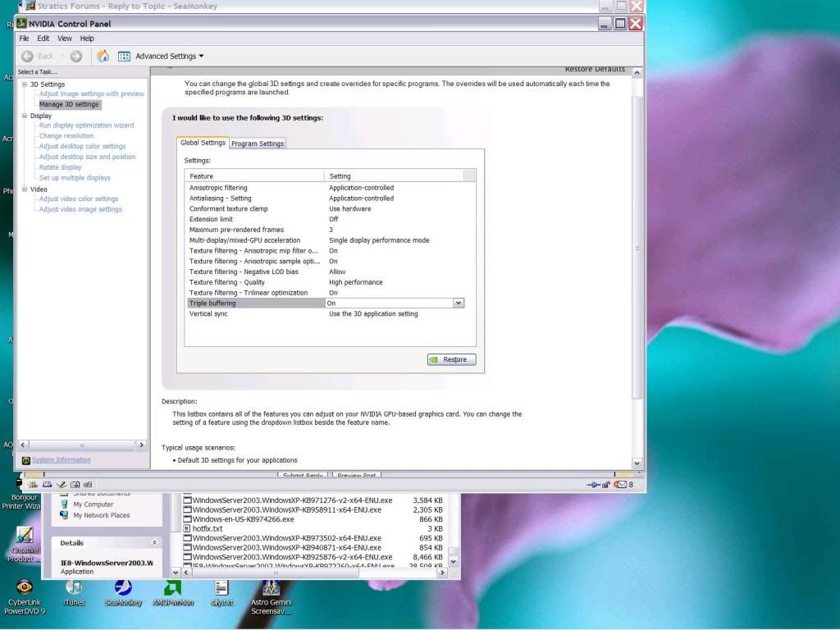
Task: Go to the NVIDIA Control Panel home icon
Action: tap(103, 56)
